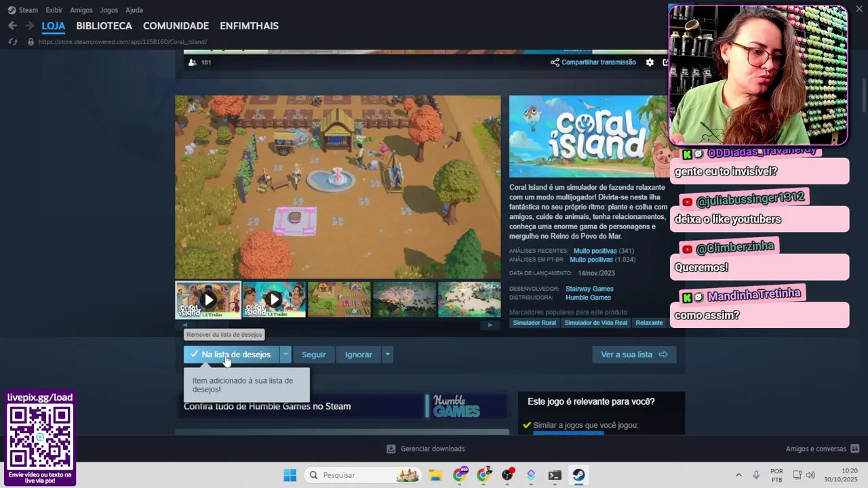Image resolution: width=868 pixels, height=488 pixels.
Task: Expand the wishlist button dropdown arrow
Action: pyautogui.click(x=285, y=354)
